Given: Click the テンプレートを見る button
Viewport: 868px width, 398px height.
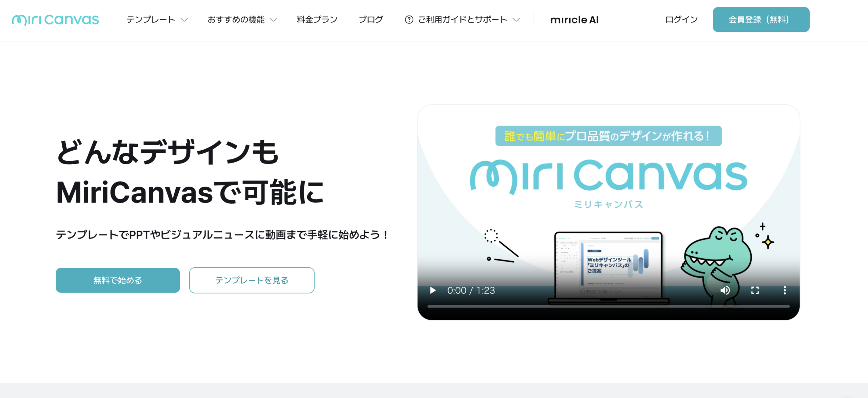Looking at the screenshot, I should pos(252,280).
